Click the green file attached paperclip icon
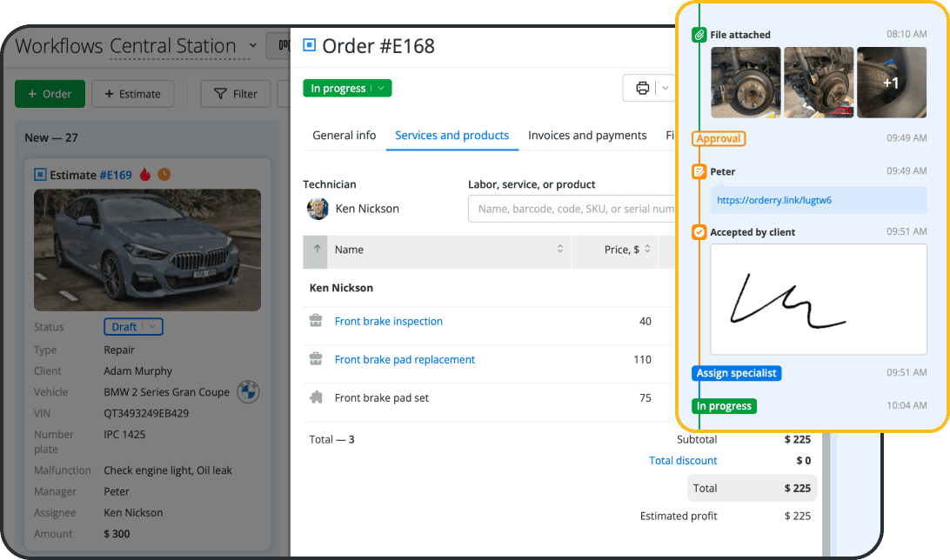The image size is (950, 560). (x=698, y=35)
